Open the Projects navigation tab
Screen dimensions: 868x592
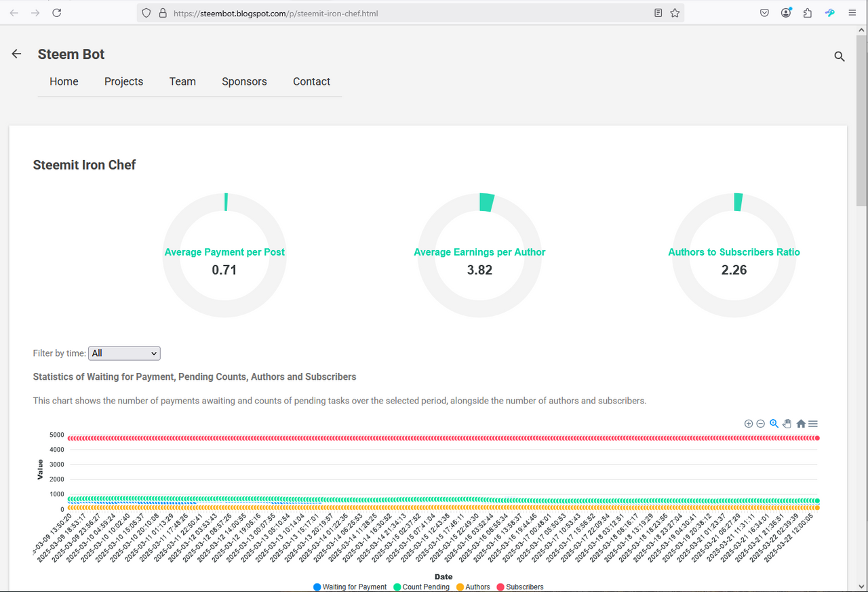click(123, 81)
